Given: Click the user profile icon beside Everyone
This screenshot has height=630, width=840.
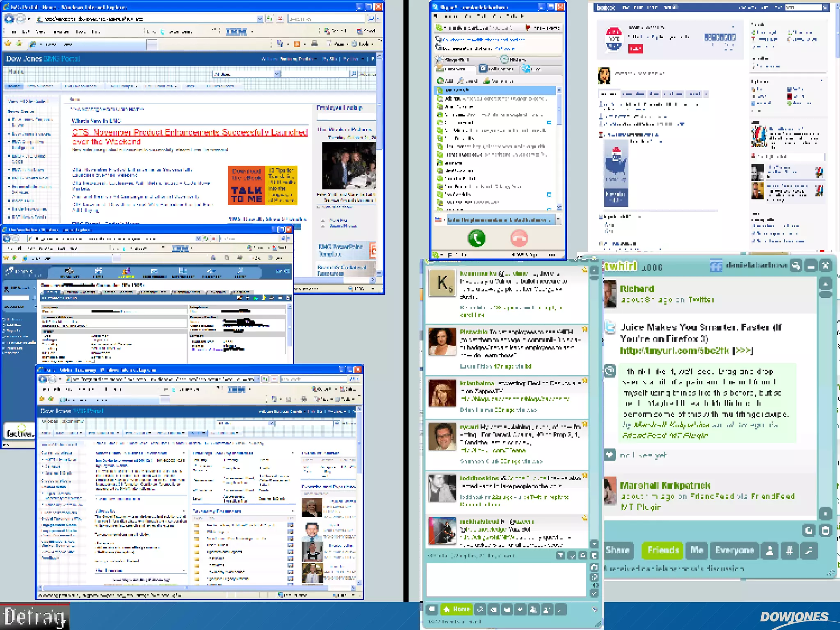Looking at the screenshot, I should pyautogui.click(x=769, y=550).
